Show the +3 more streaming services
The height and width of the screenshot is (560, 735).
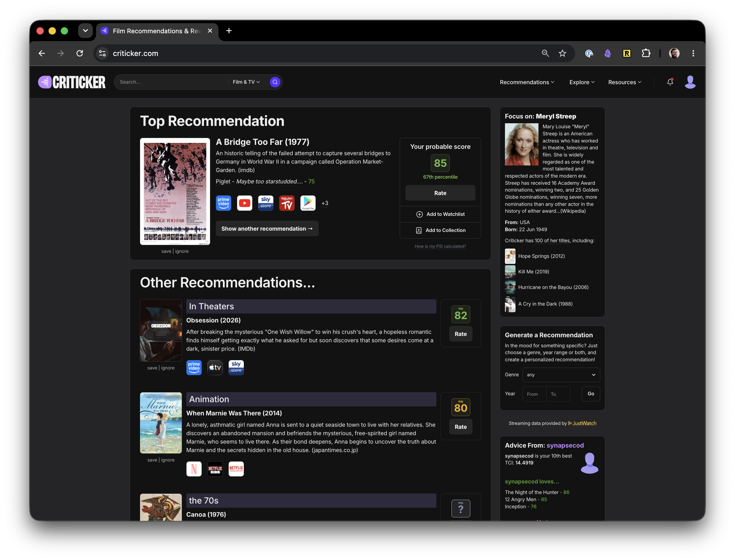click(x=325, y=203)
